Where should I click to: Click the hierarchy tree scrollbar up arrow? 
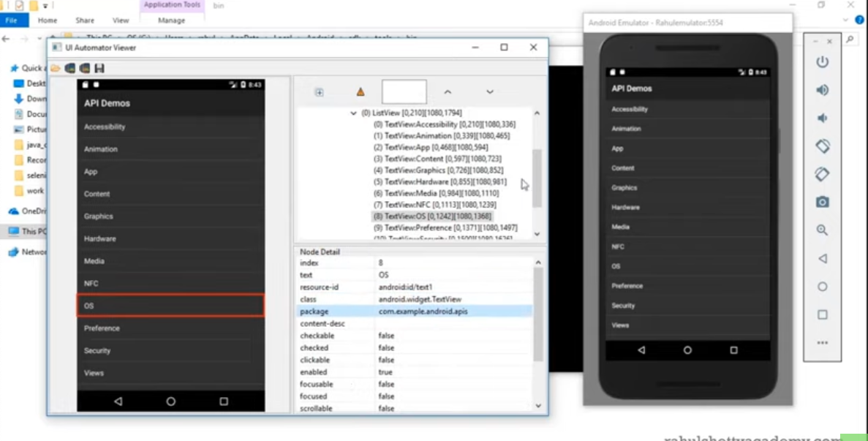[537, 113]
